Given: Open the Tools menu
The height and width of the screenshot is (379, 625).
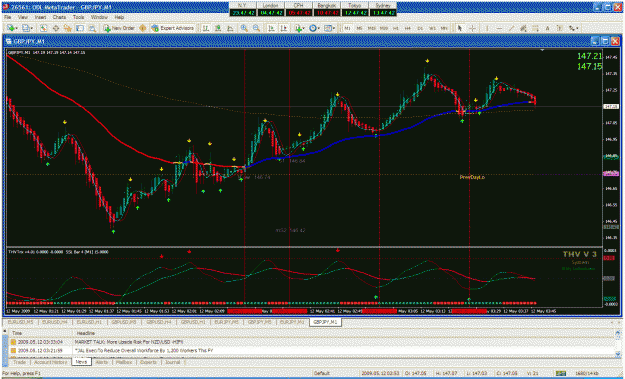Looking at the screenshot, I should (x=79, y=18).
